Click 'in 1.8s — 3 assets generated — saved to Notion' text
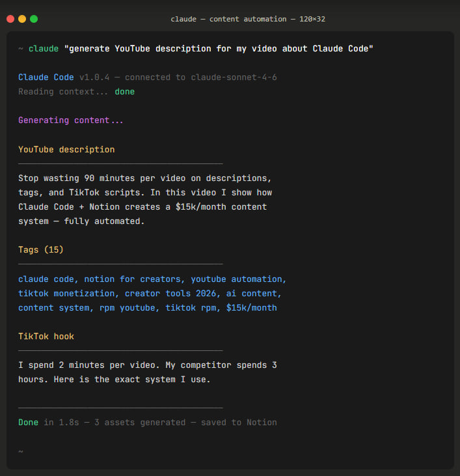 pyautogui.click(x=160, y=422)
